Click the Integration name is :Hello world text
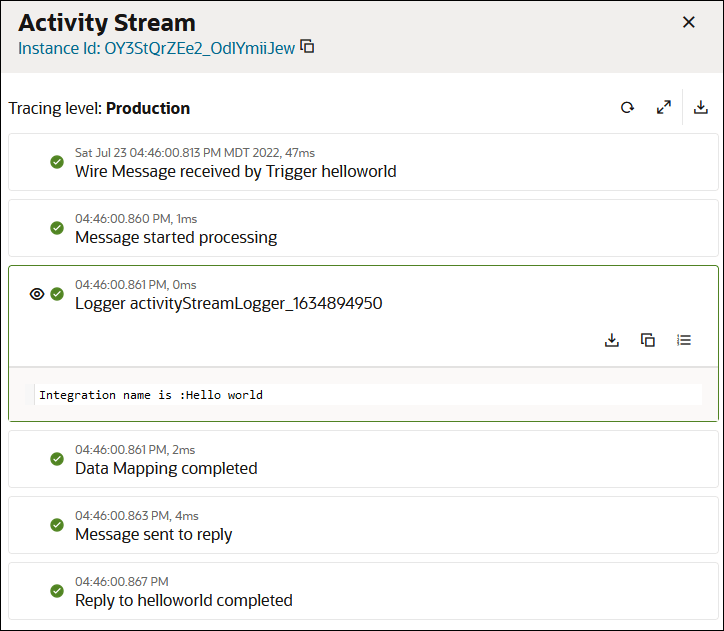Image resolution: width=724 pixels, height=631 pixels. pos(151,395)
